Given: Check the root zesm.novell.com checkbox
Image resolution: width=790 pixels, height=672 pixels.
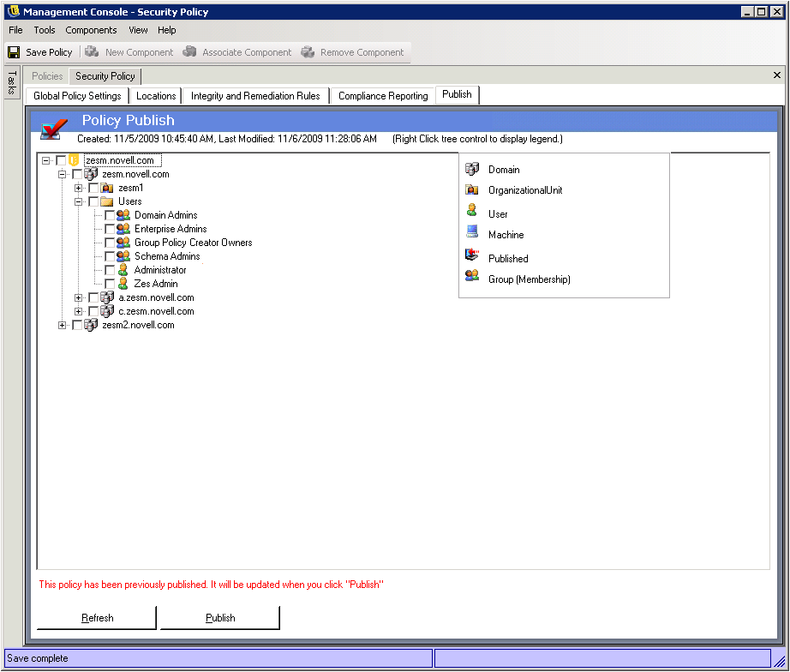Looking at the screenshot, I should (x=61, y=160).
